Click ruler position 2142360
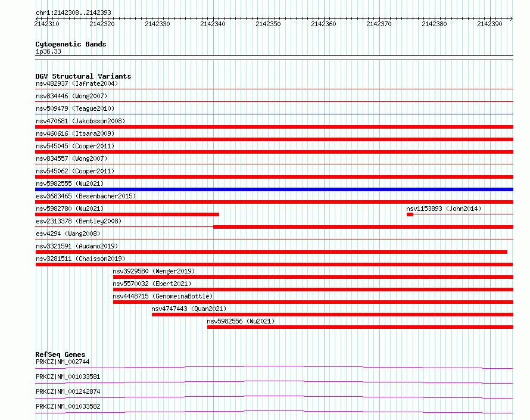Image resolution: width=530 pixels, height=420 pixels. coord(324,24)
